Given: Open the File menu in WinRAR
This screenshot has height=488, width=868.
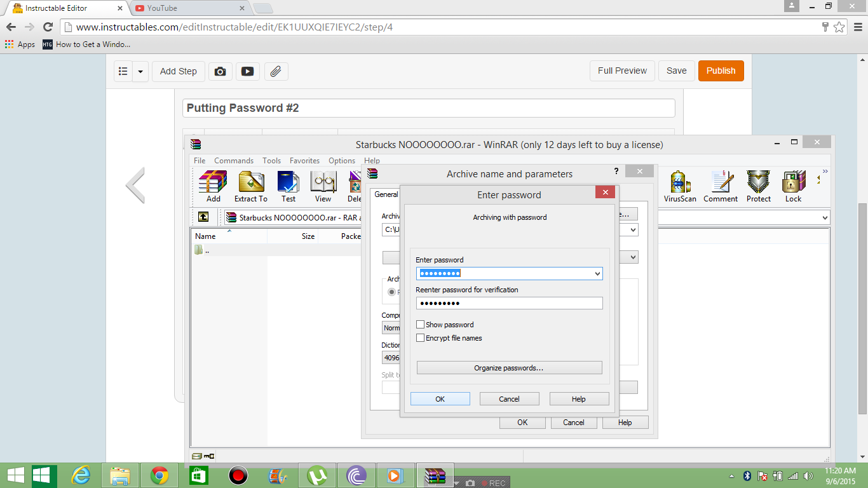Looking at the screenshot, I should 200,161.
